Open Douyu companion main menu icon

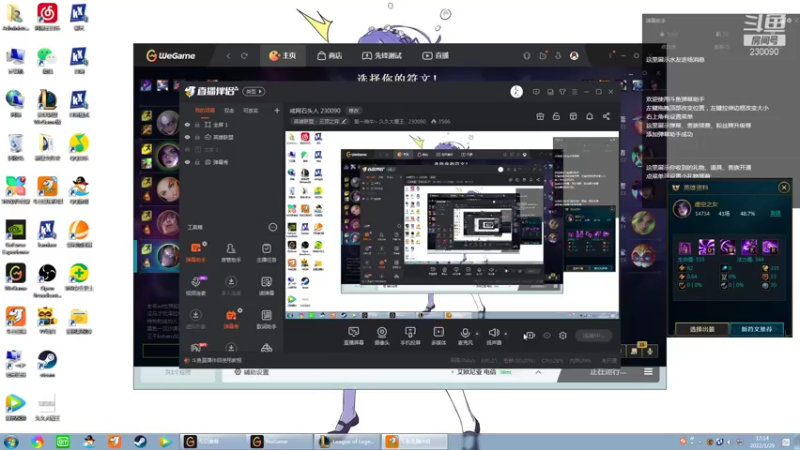click(x=574, y=92)
